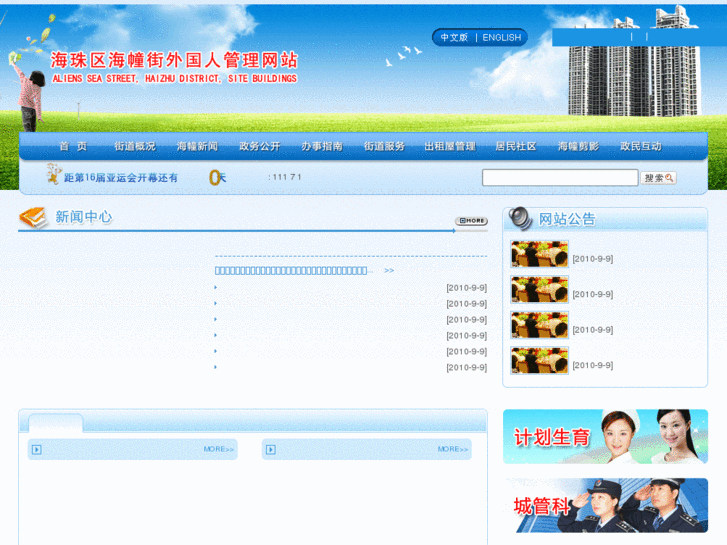Switch to 中文版 language
This screenshot has width=727, height=545.
(454, 38)
